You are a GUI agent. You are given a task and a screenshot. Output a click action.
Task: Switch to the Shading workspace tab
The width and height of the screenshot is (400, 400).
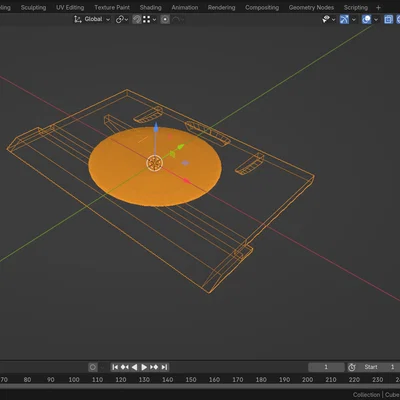pos(150,7)
